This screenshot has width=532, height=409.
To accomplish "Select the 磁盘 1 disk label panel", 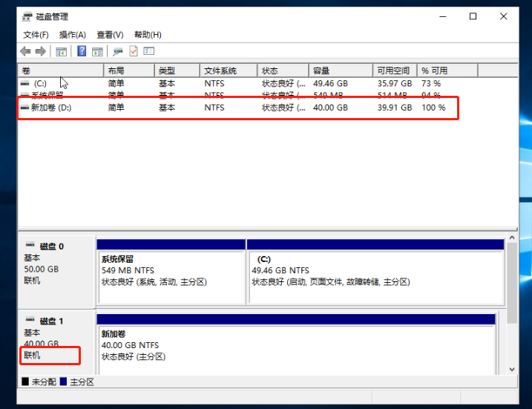I will click(x=56, y=342).
